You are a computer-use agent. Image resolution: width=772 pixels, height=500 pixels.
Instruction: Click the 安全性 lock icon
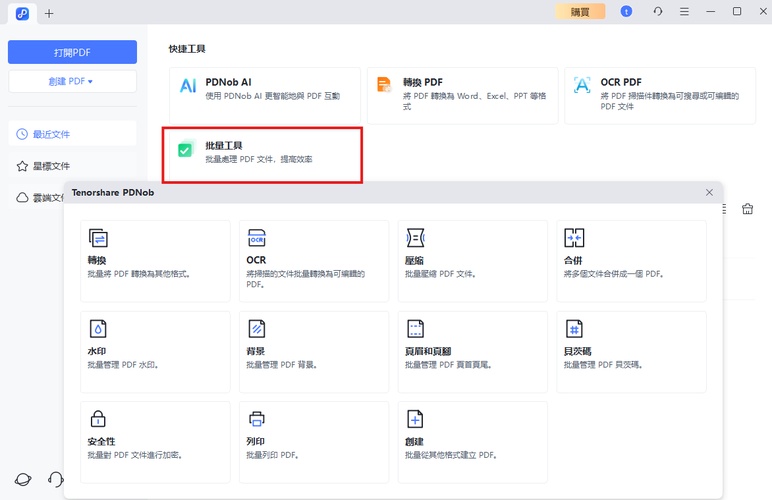point(98,419)
